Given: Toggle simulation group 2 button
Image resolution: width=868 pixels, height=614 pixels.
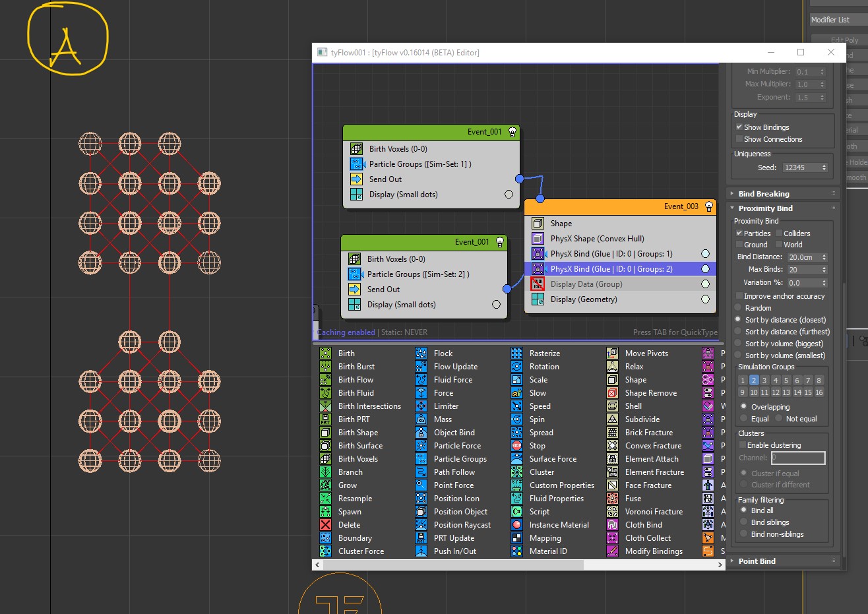Looking at the screenshot, I should pyautogui.click(x=754, y=381).
